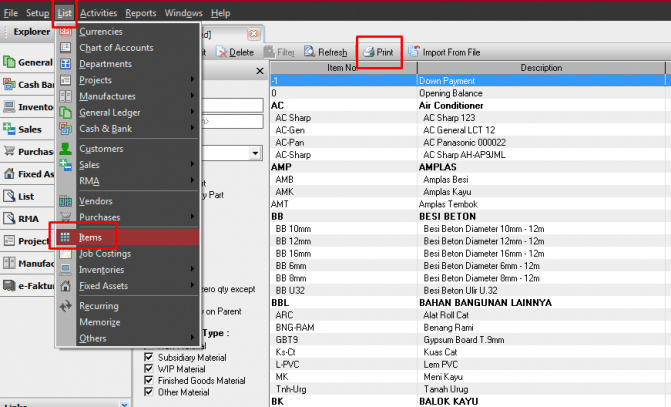Choose Memorize from the List menu
The height and width of the screenshot is (407, 671).
[x=99, y=322]
